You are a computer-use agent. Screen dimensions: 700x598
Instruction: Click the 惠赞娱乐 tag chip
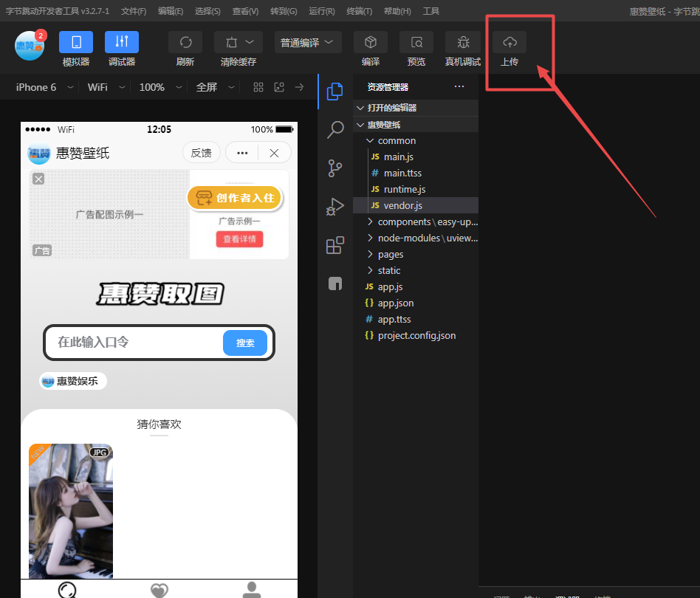pos(73,381)
